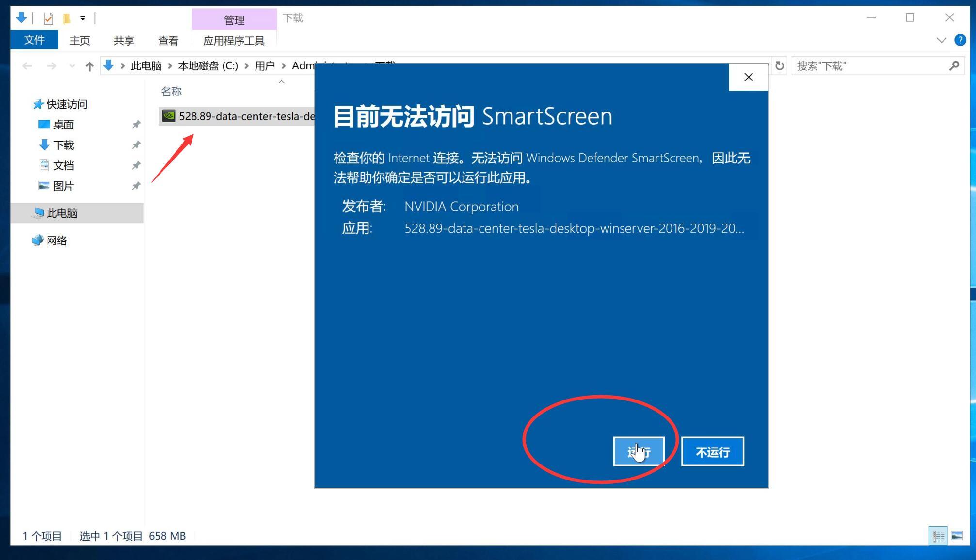Minimize the Explorer window

coord(871,17)
